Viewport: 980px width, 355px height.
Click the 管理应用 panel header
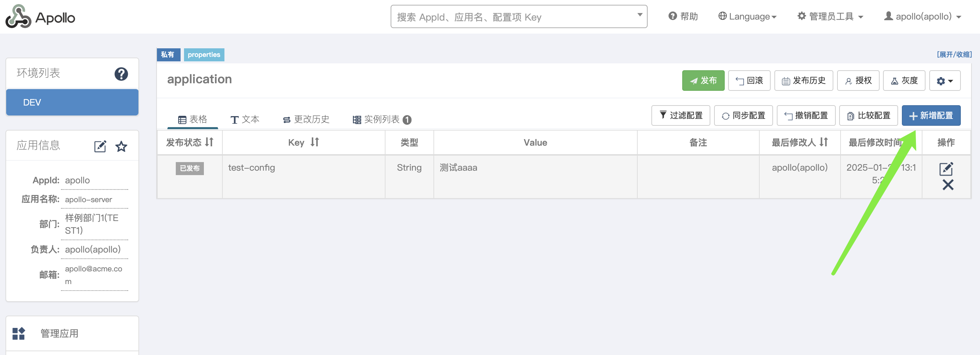pos(72,333)
